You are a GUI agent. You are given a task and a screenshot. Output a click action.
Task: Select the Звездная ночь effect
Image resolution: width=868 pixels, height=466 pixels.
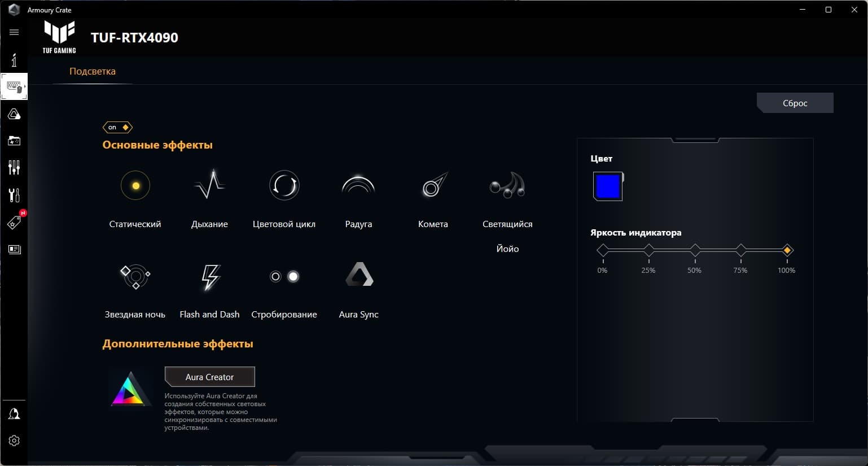[x=135, y=276]
